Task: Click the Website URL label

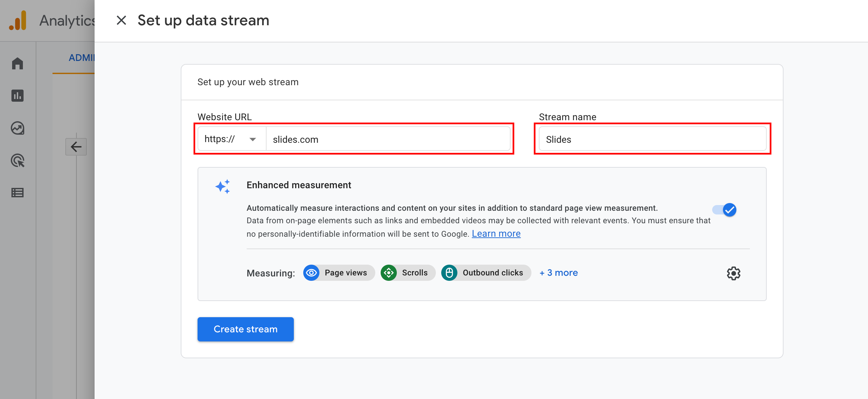Action: coord(224,117)
